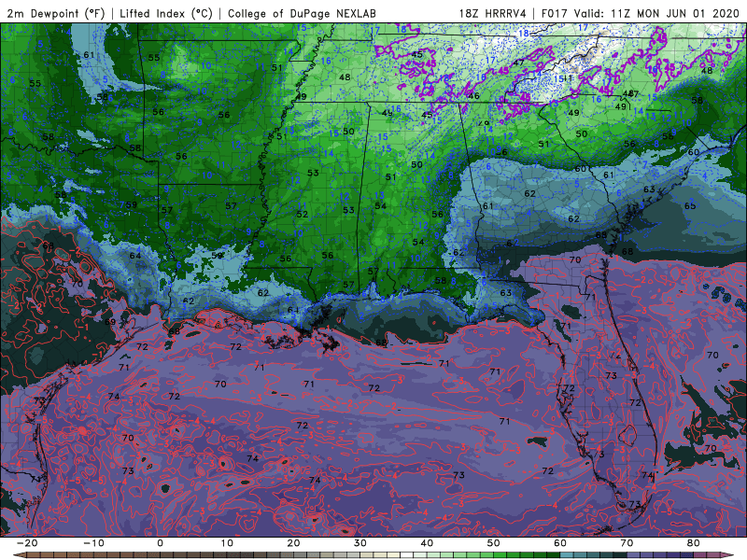Click the 40 label on the color scale
747x560 pixels.
pyautogui.click(x=427, y=543)
